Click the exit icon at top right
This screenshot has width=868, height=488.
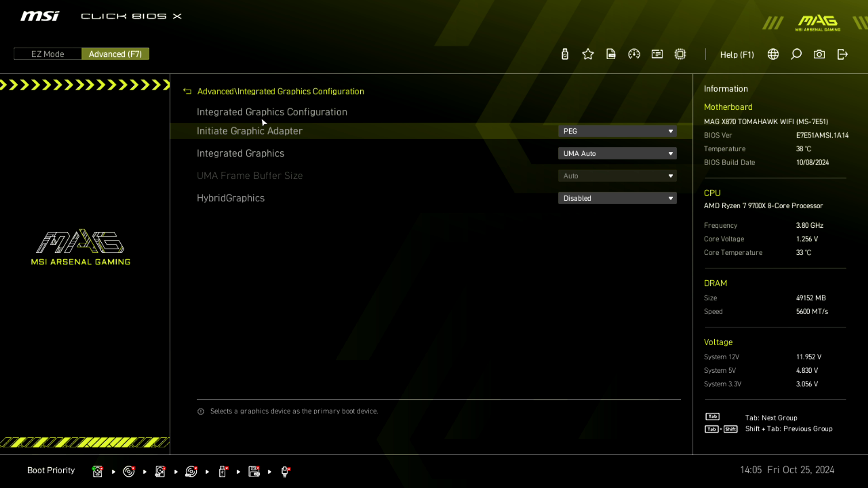tap(842, 54)
